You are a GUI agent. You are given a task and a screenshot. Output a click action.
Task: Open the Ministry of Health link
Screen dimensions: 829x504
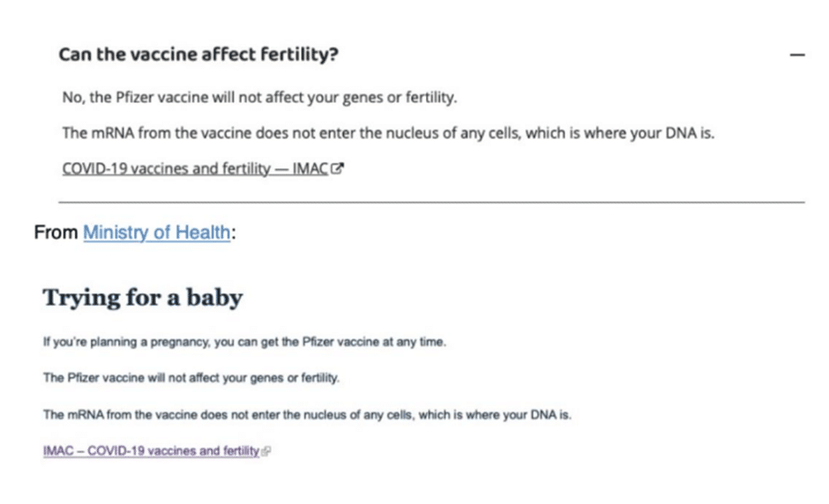tap(156, 233)
